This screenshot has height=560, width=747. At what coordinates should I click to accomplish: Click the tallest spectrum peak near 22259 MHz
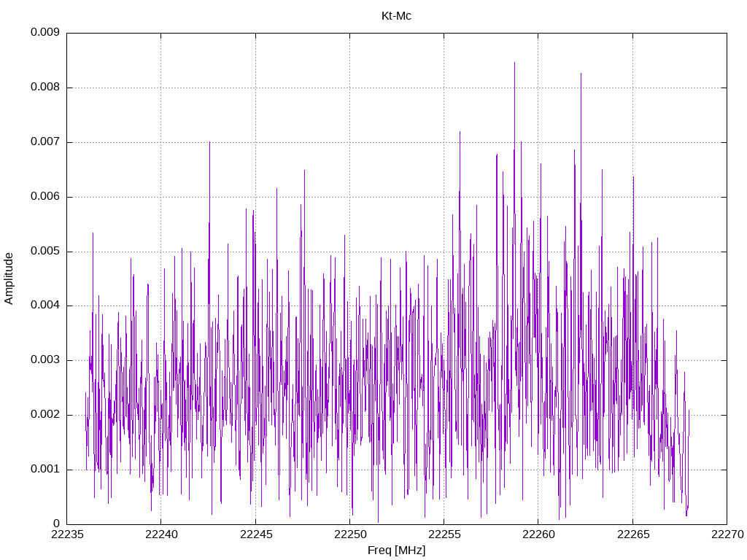(x=514, y=63)
